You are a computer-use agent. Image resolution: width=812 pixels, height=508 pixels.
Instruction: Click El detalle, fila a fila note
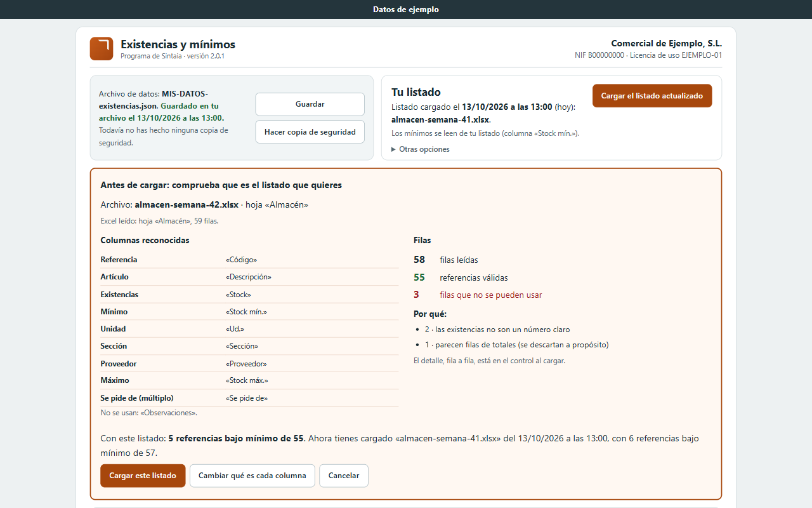tap(489, 361)
